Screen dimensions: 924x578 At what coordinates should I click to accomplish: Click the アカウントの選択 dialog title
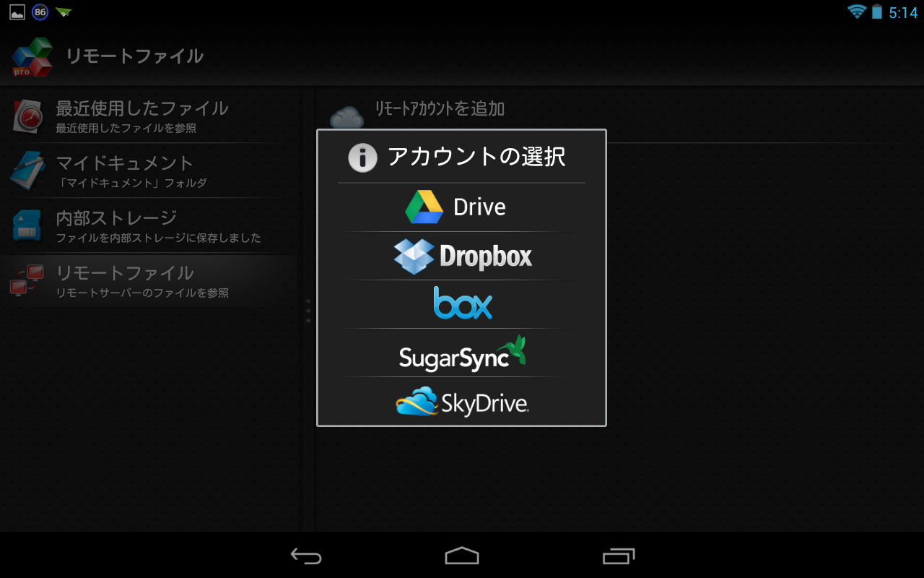click(x=476, y=157)
